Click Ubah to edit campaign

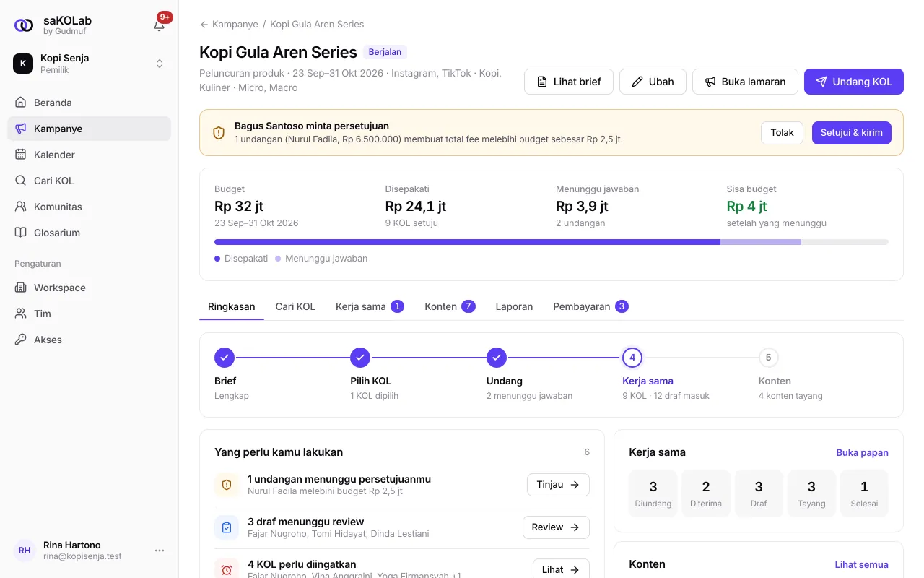point(653,82)
